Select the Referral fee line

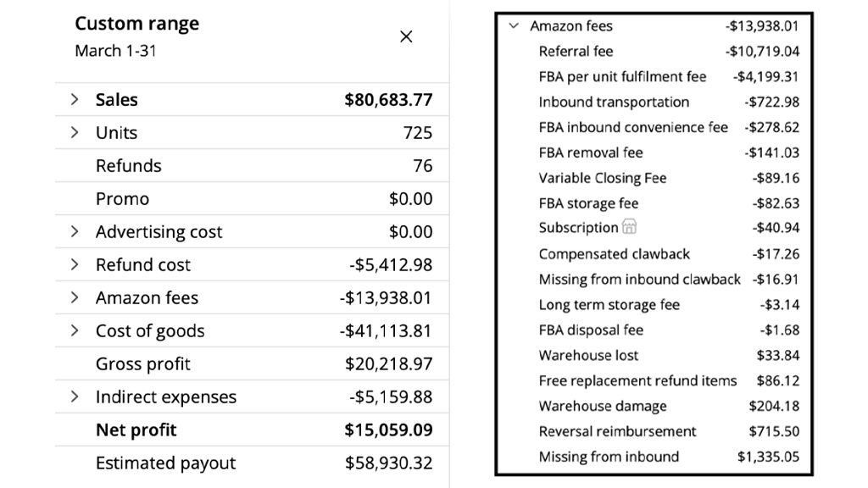tap(576, 52)
